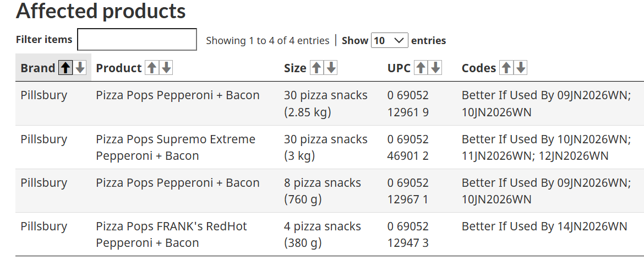Viewport: 644px width, 259px height.
Task: Open the Show entries count dropdown
Action: [x=390, y=40]
